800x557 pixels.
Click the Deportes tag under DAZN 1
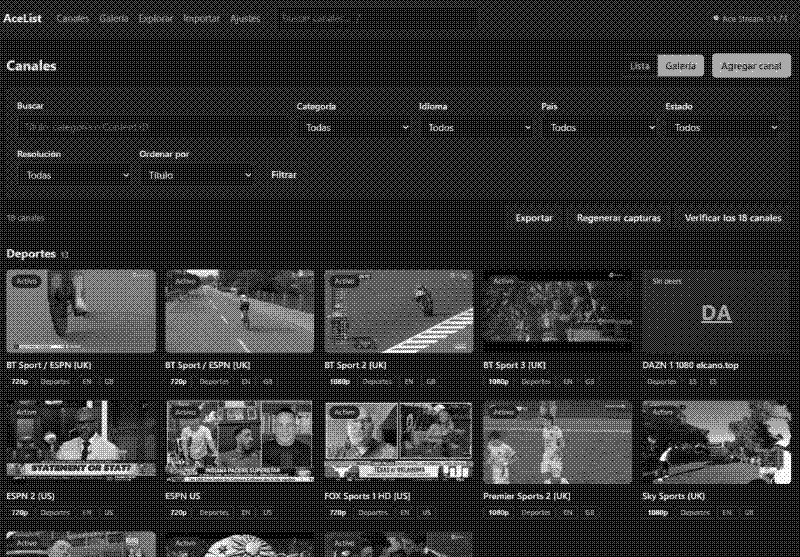pos(662,382)
